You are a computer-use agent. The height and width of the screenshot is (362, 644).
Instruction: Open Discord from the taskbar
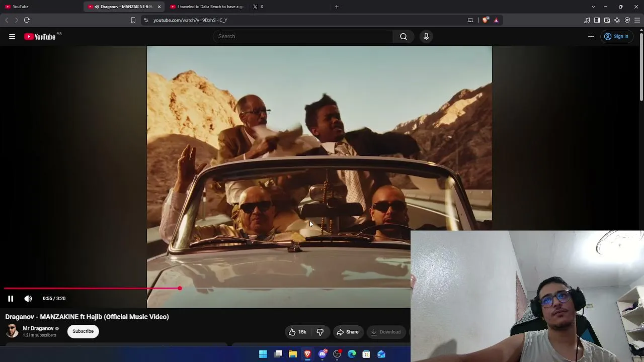pyautogui.click(x=323, y=354)
